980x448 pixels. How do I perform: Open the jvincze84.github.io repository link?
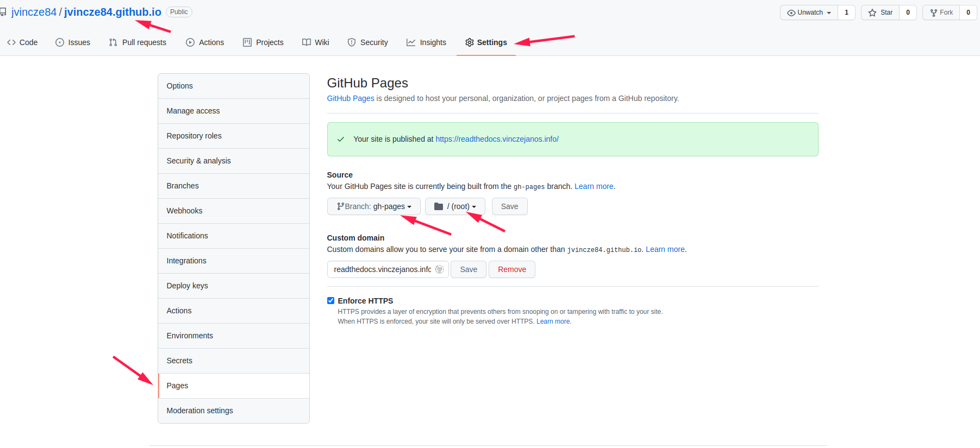point(113,12)
